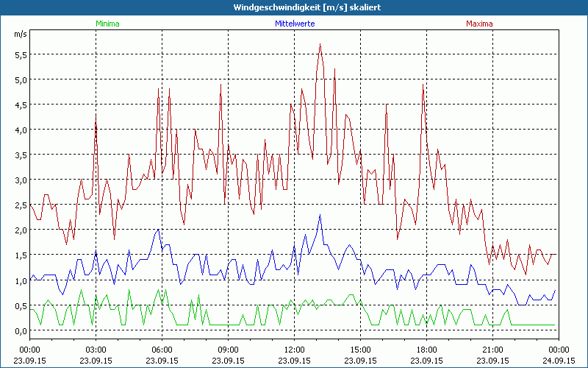The height and width of the screenshot is (368, 588).
Task: Click the 24.09.15 date label
Action: click(559, 360)
